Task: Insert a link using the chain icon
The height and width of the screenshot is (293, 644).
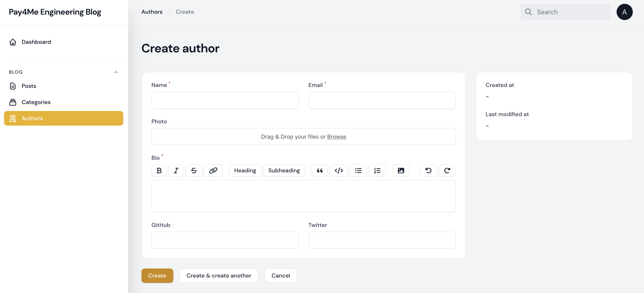Action: (213, 170)
